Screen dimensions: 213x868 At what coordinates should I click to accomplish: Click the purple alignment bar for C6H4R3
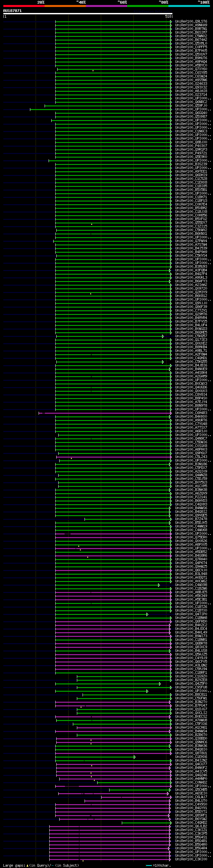point(105,413)
